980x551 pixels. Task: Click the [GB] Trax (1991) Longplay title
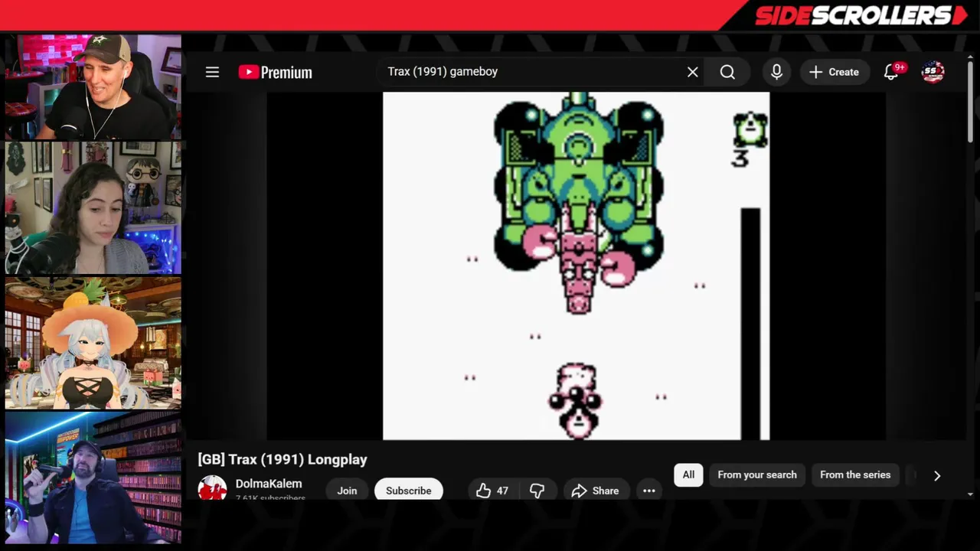coord(283,459)
